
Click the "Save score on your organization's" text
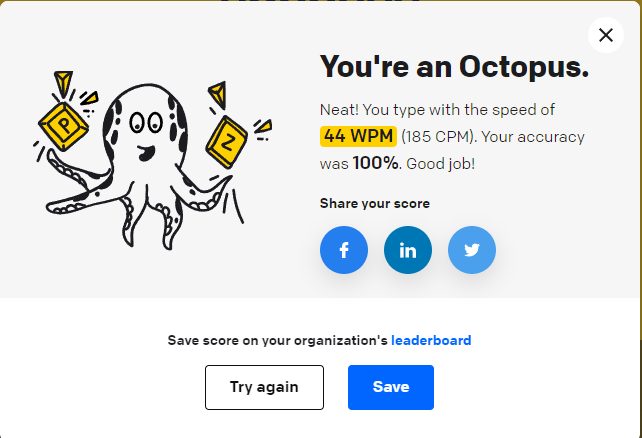point(277,340)
